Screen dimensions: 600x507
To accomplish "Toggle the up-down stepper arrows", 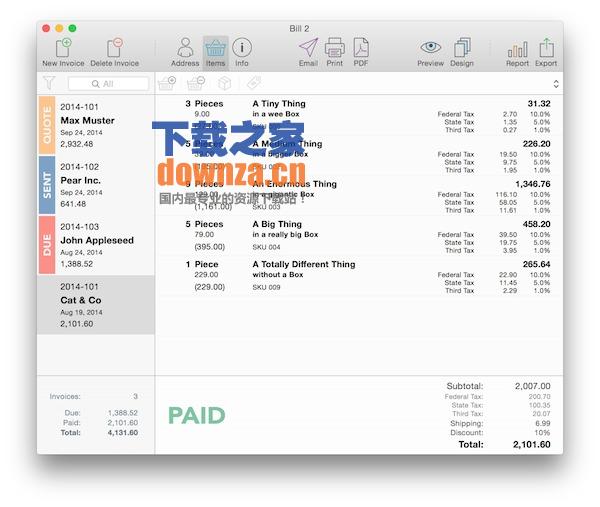I will (x=556, y=84).
